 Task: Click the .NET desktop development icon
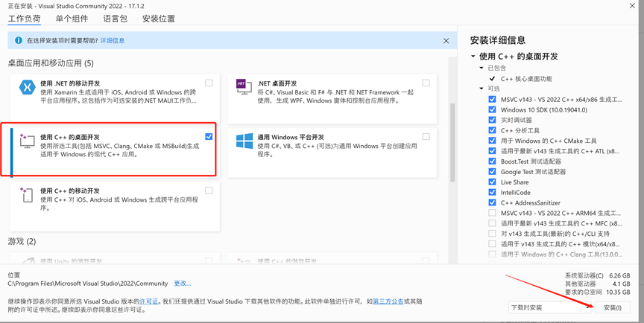[244, 87]
